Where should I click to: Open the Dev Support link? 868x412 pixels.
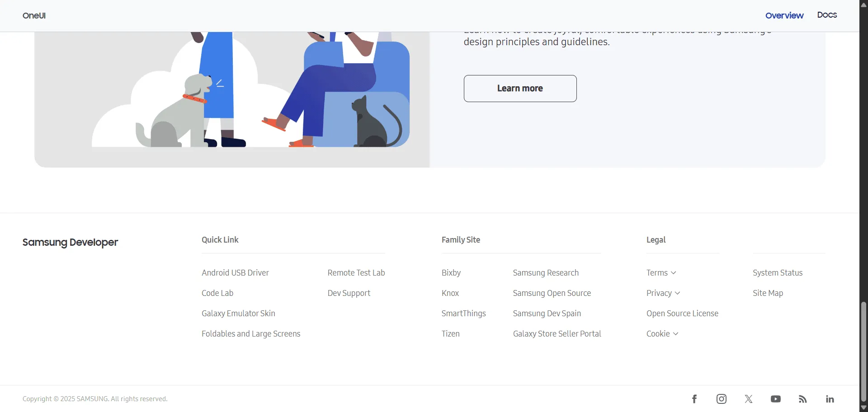[x=349, y=293]
